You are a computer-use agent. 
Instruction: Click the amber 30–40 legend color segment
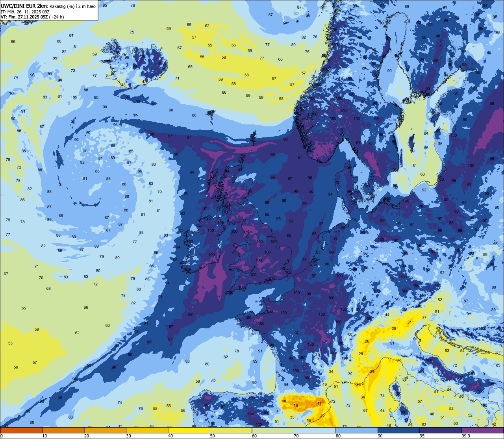pos(147,430)
